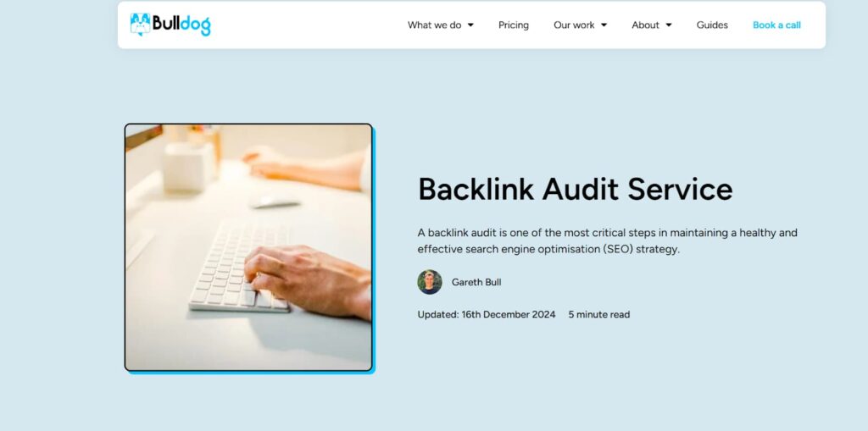
Task: Click the keyboard hero image
Action: click(248, 246)
